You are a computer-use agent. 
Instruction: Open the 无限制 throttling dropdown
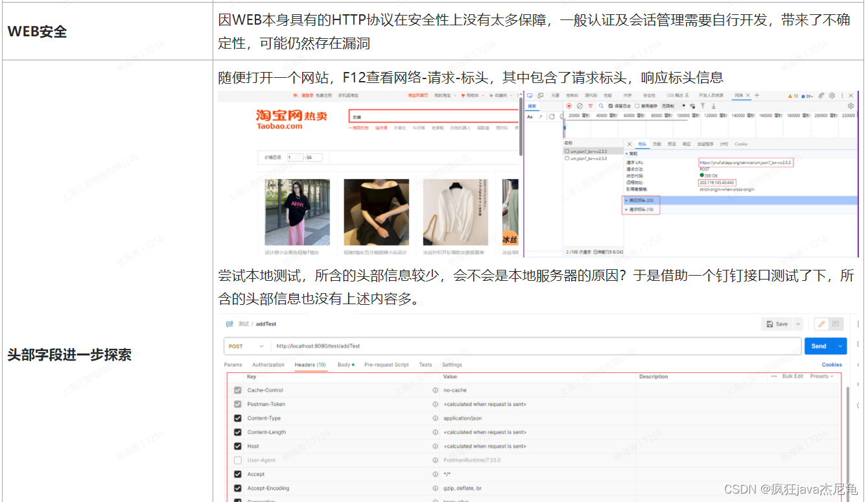point(674,106)
